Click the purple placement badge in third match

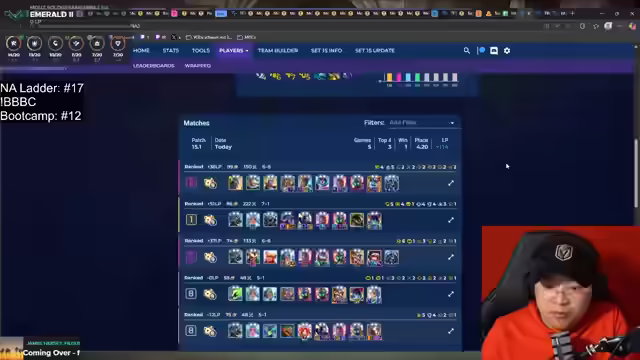(191, 257)
